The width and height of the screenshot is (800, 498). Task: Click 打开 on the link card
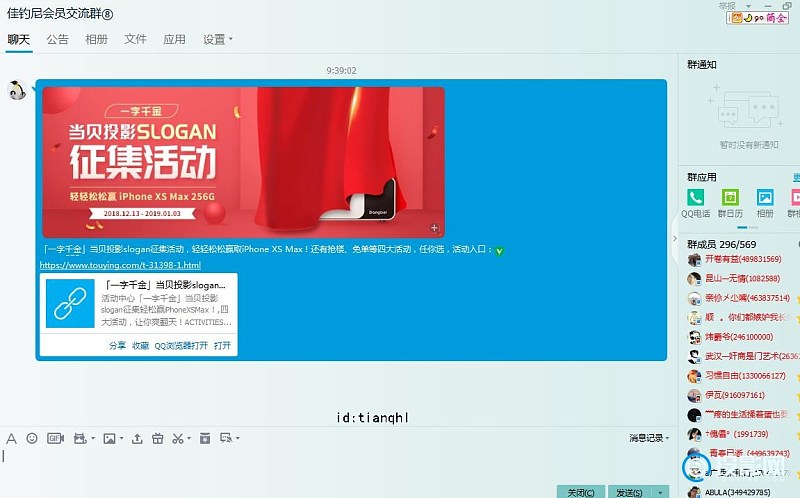click(222, 345)
